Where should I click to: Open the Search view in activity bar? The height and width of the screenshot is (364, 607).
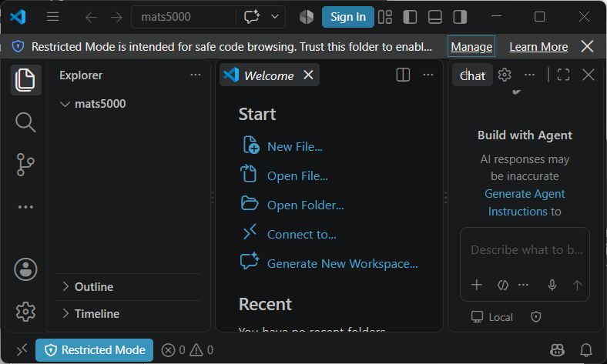(x=25, y=122)
